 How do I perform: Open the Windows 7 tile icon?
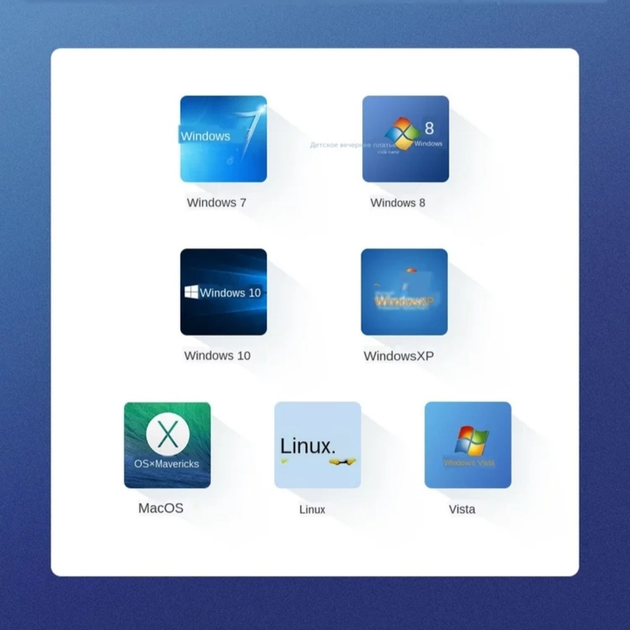pos(223,139)
